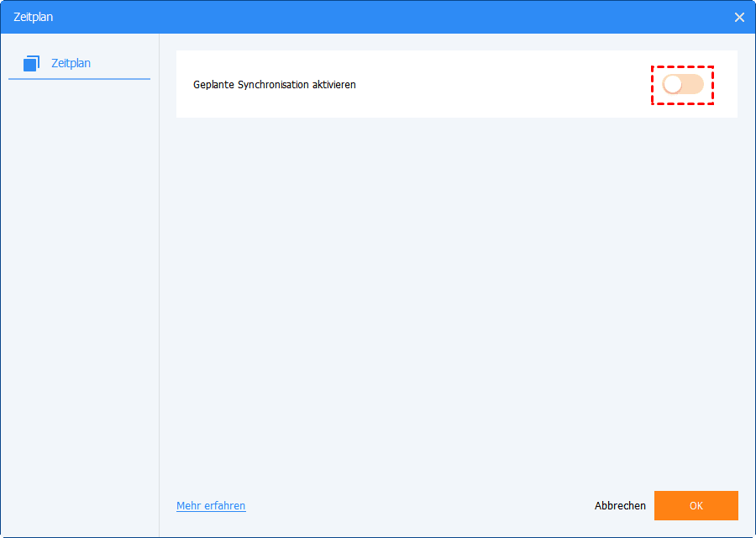
Task: Toggle Geplante Synchronisation aktivieren on
Action: click(x=682, y=84)
